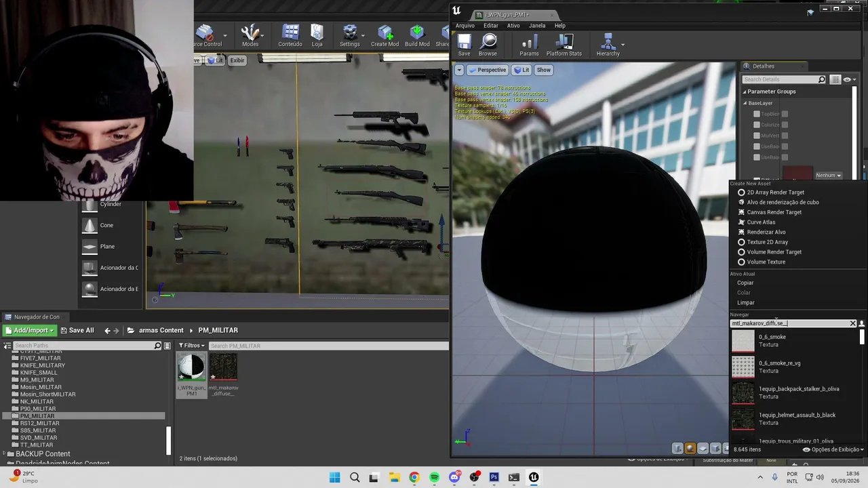
Task: Click the Save icon in material editor
Action: click(x=464, y=45)
